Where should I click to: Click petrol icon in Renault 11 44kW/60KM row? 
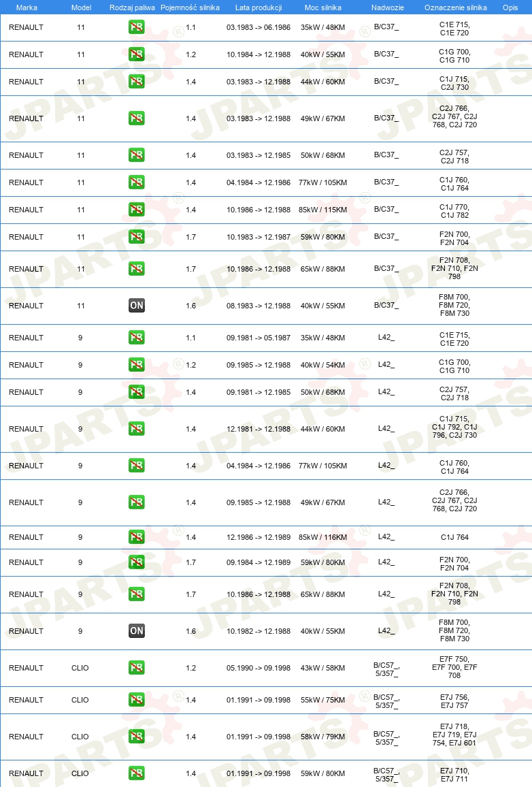point(136,81)
